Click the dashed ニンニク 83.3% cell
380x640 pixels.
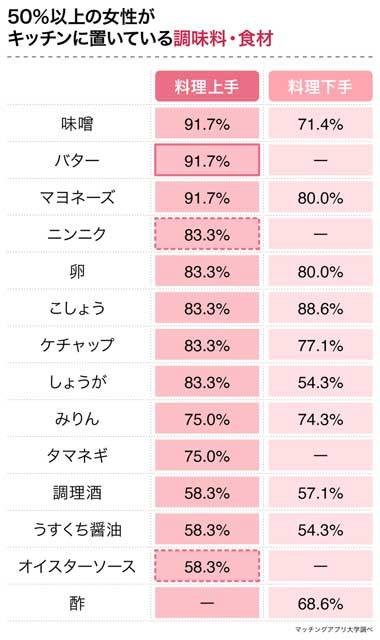tap(207, 234)
